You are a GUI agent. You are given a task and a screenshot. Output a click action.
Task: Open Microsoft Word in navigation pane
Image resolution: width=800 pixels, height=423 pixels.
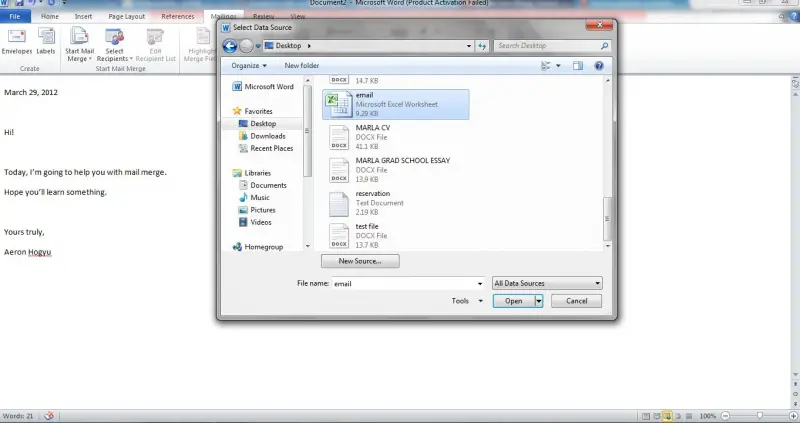click(263, 87)
